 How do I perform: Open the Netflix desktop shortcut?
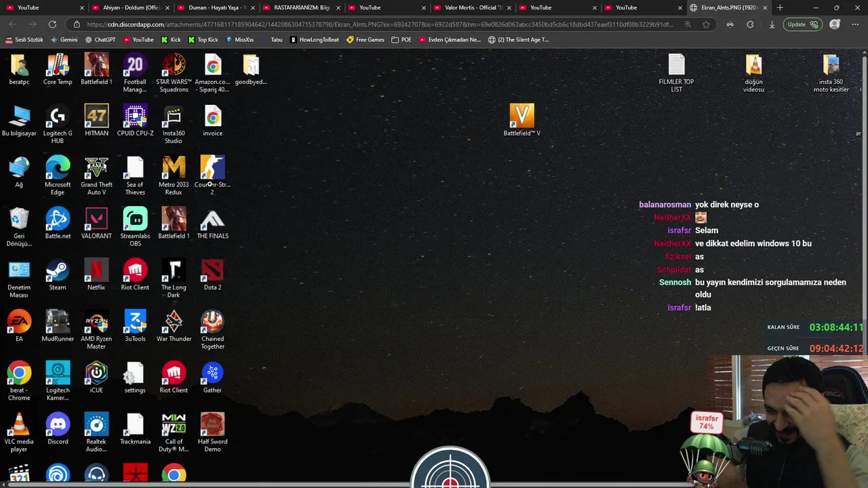tap(96, 275)
